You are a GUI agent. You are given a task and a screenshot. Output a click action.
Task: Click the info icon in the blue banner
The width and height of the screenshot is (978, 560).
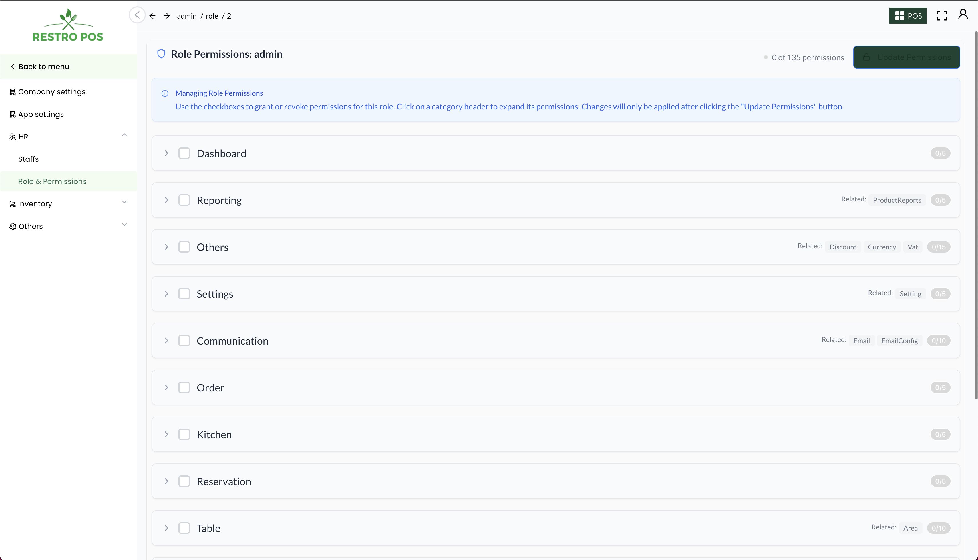(x=165, y=93)
